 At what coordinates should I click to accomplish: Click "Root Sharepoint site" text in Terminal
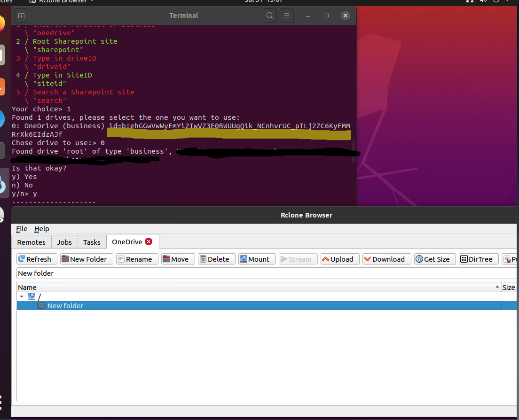click(75, 41)
